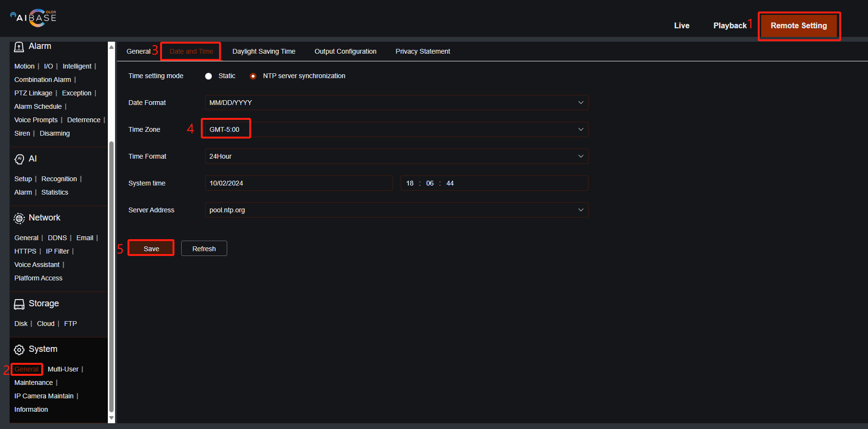Open the Output Configuration tab
This screenshot has height=429, width=868.
(x=345, y=51)
